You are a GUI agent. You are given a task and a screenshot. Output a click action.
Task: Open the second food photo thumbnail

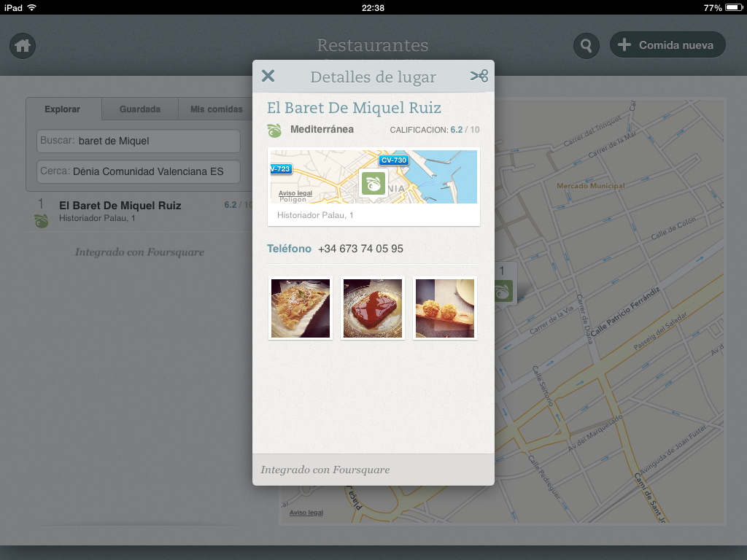pos(373,308)
